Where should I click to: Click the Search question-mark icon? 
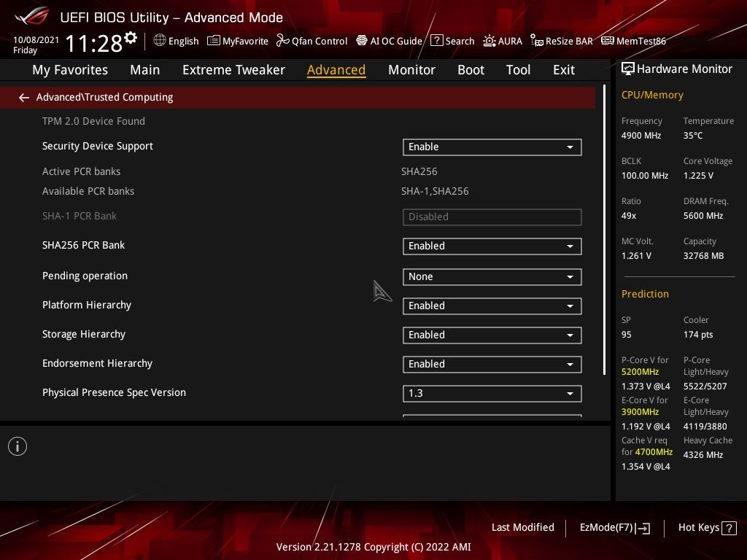point(436,41)
